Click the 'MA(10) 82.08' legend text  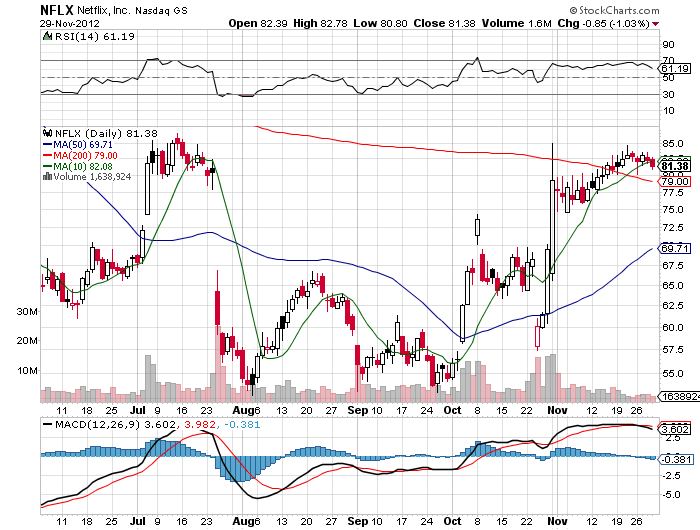tap(83, 167)
